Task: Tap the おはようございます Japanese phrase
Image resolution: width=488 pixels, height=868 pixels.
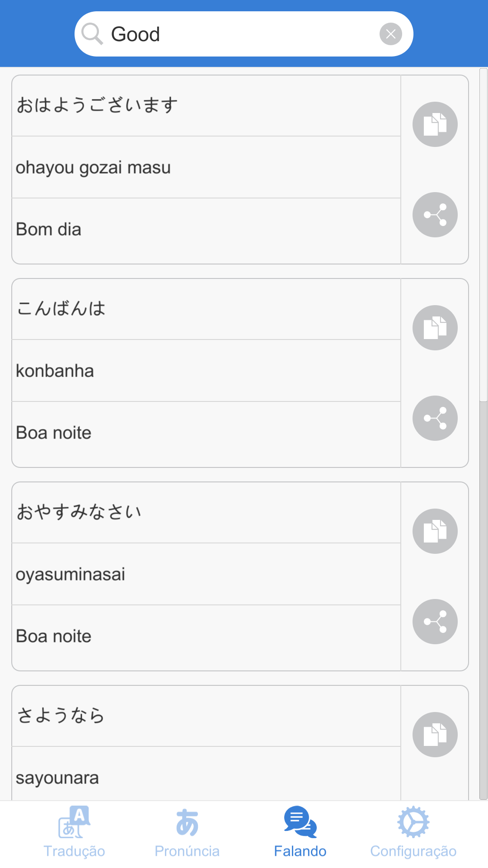Action: 206,105
